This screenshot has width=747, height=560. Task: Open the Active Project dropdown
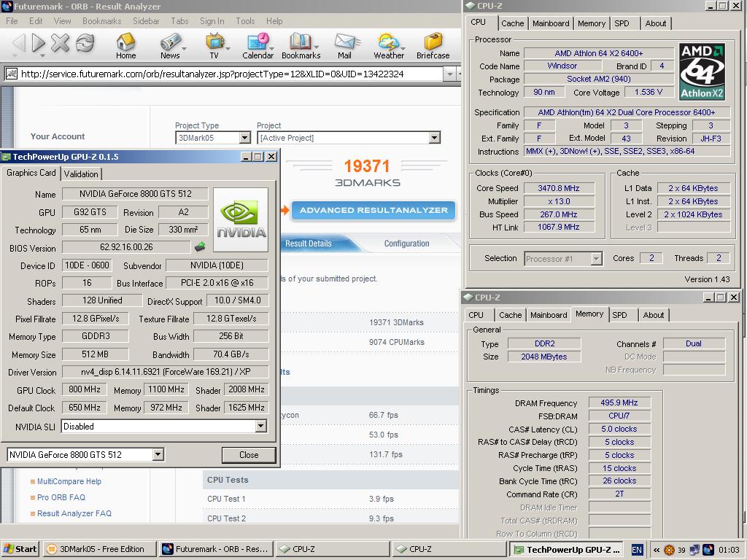pyautogui.click(x=434, y=138)
